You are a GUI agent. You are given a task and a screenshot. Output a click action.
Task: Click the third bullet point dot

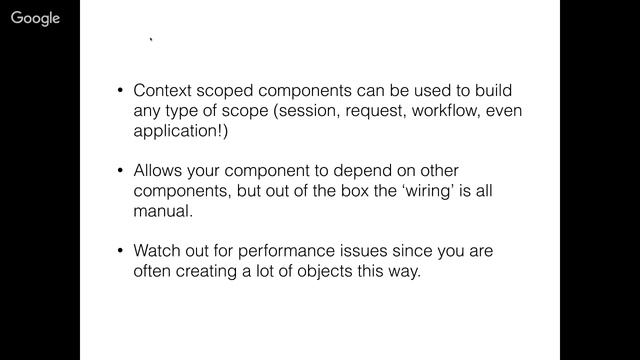[120, 250]
